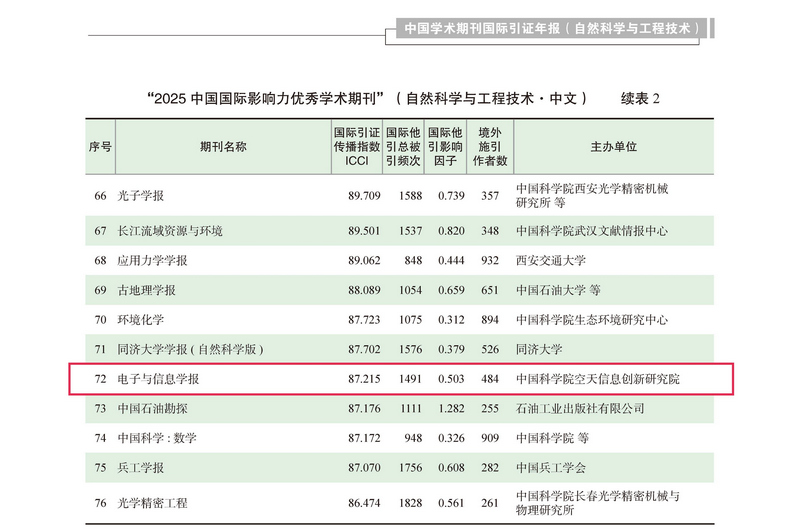The width and height of the screenshot is (800, 531).
Task: Click the 中国科学 : 数学 journal name
Action: [157, 438]
